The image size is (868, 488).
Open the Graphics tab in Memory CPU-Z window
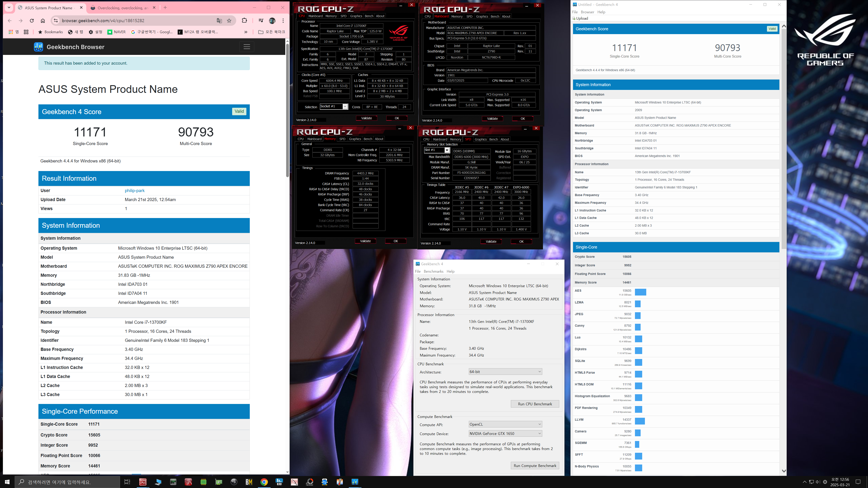(355, 139)
